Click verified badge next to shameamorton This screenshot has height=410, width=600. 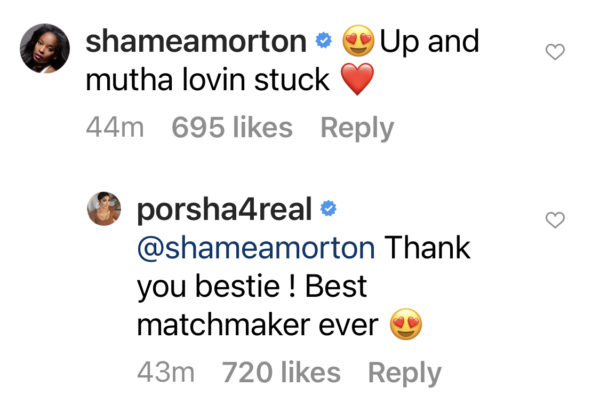322,42
